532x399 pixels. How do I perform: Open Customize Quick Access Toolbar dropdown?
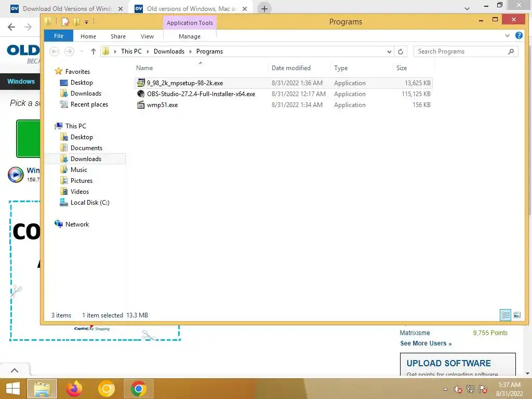(87, 22)
